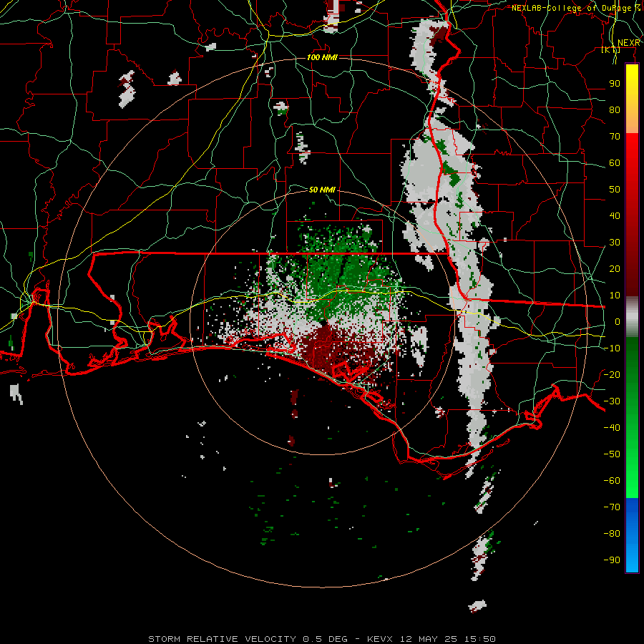Viewport: 644px width, 644px height.
Task: Click the positive "80" scale value
Action: point(615,109)
